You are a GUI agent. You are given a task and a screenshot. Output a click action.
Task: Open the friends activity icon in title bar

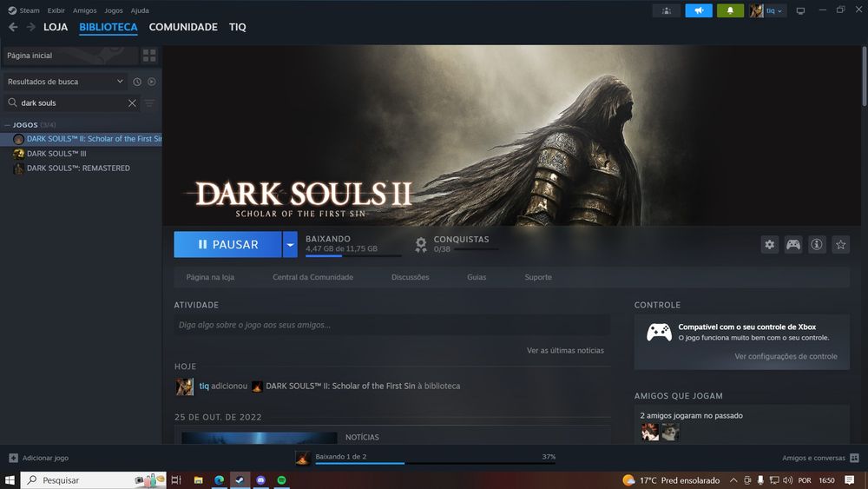(667, 10)
